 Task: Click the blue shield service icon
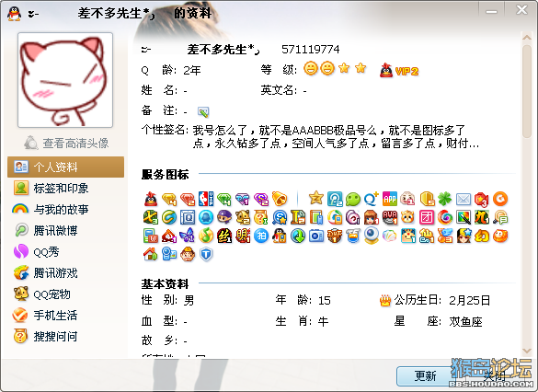tap(206, 254)
